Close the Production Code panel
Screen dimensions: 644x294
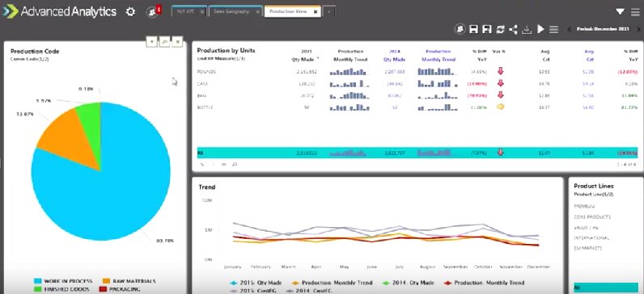(177, 41)
